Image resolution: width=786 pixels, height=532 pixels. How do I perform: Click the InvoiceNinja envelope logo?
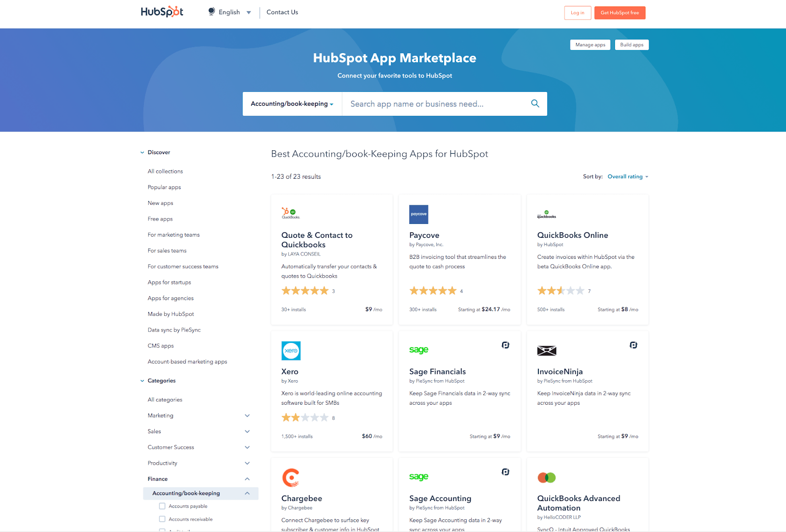coord(546,350)
